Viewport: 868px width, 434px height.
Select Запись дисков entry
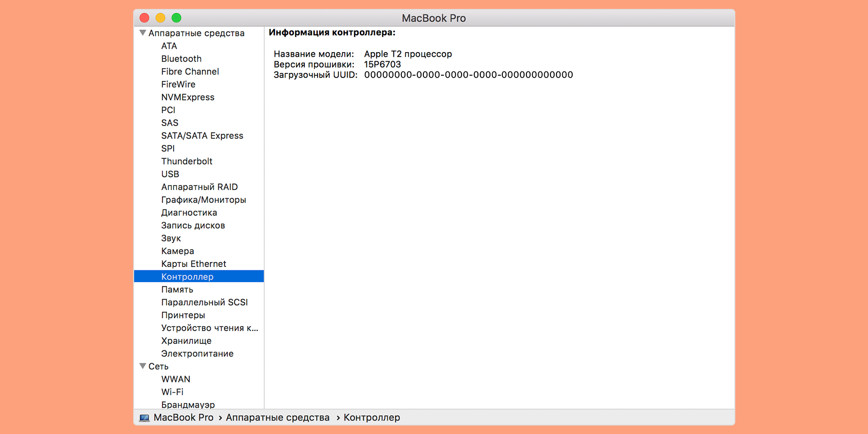pos(193,225)
